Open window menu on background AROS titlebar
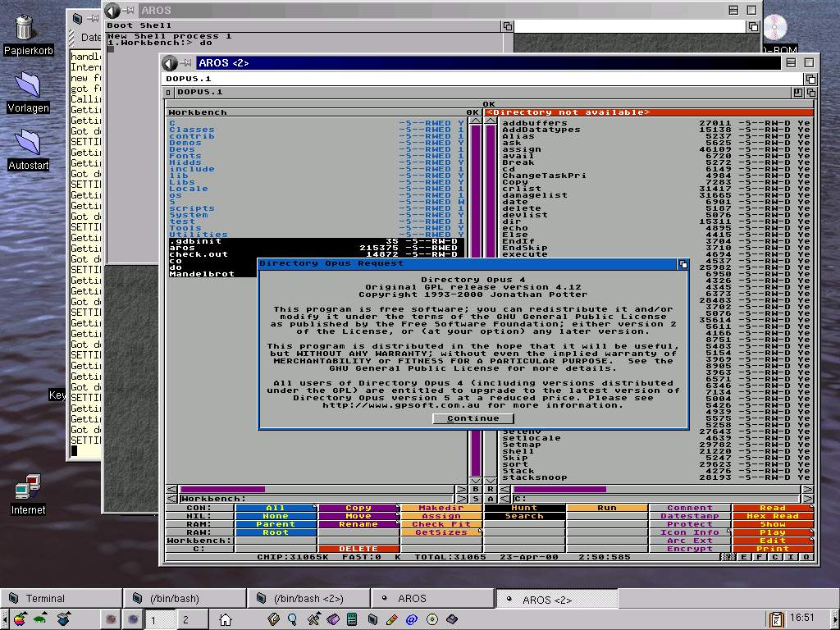This screenshot has height=630, width=840. click(112, 10)
